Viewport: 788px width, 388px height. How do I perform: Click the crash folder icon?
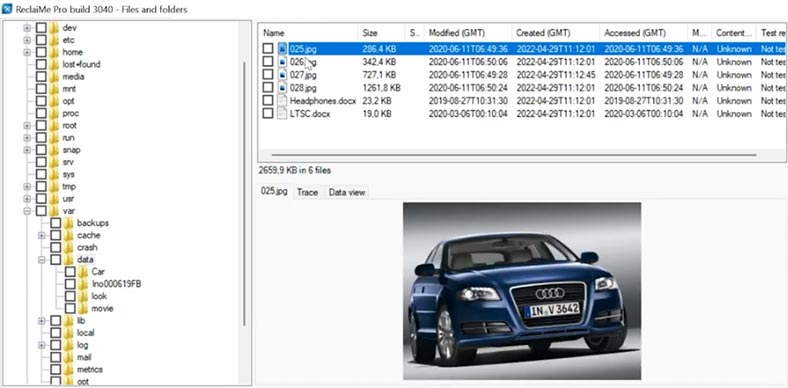69,247
